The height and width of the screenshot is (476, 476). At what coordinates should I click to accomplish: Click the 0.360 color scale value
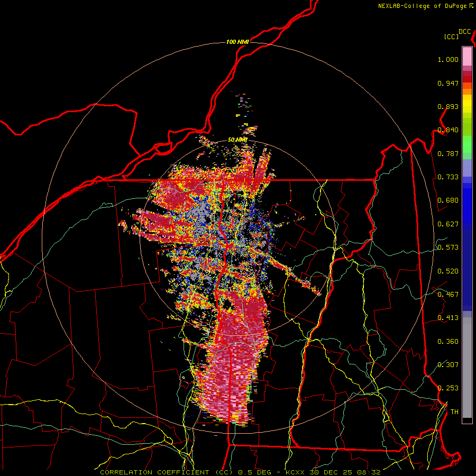pyautogui.click(x=448, y=342)
